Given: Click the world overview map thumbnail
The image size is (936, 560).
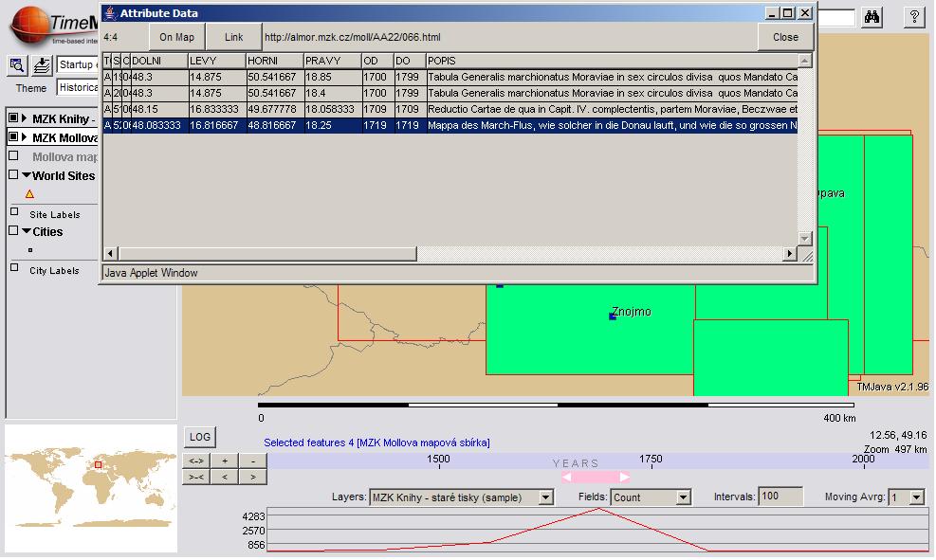Looking at the screenshot, I should (x=91, y=488).
